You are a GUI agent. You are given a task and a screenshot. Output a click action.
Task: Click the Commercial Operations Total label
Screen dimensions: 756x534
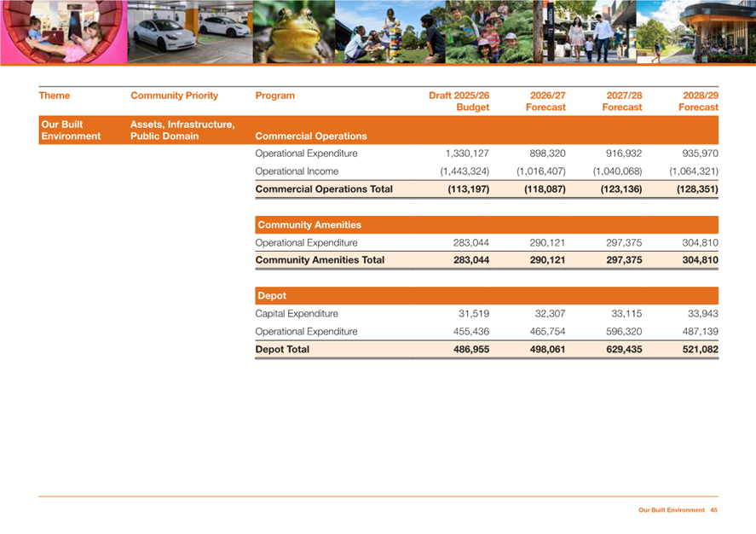click(x=324, y=189)
